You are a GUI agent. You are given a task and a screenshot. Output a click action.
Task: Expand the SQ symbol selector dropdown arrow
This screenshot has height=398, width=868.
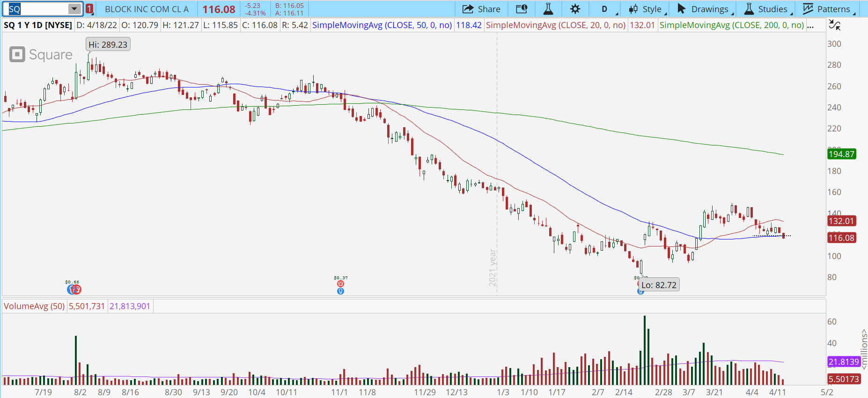[x=74, y=9]
